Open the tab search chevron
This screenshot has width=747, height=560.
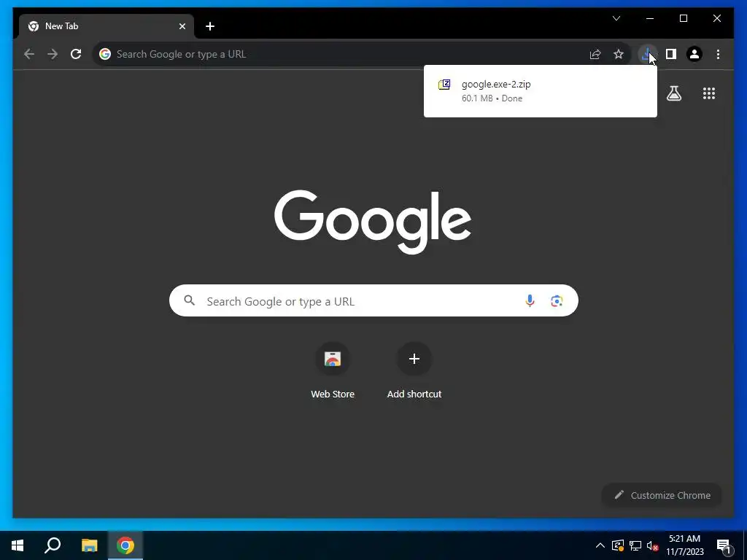[x=616, y=18]
